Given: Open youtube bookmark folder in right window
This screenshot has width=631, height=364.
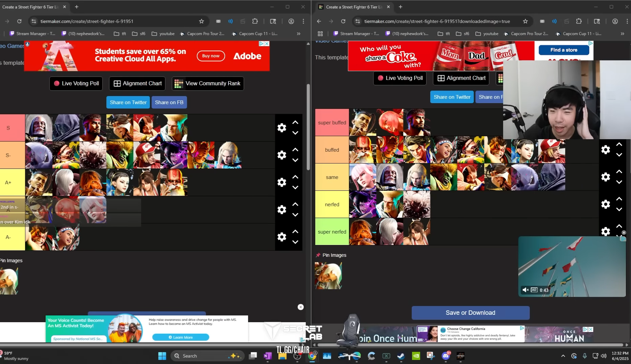Looking at the screenshot, I should (x=487, y=34).
